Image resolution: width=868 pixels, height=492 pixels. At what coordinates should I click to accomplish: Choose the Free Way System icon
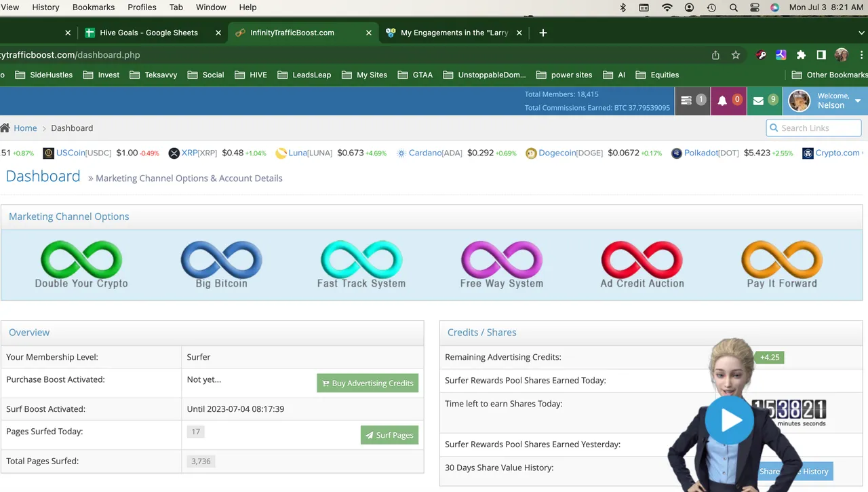tap(502, 260)
